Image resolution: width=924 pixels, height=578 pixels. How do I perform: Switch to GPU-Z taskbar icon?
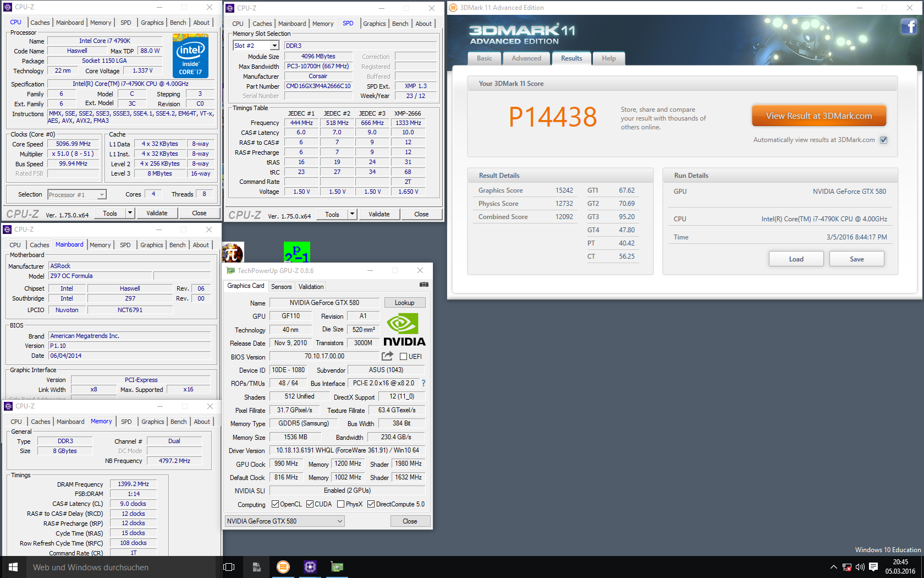(337, 567)
